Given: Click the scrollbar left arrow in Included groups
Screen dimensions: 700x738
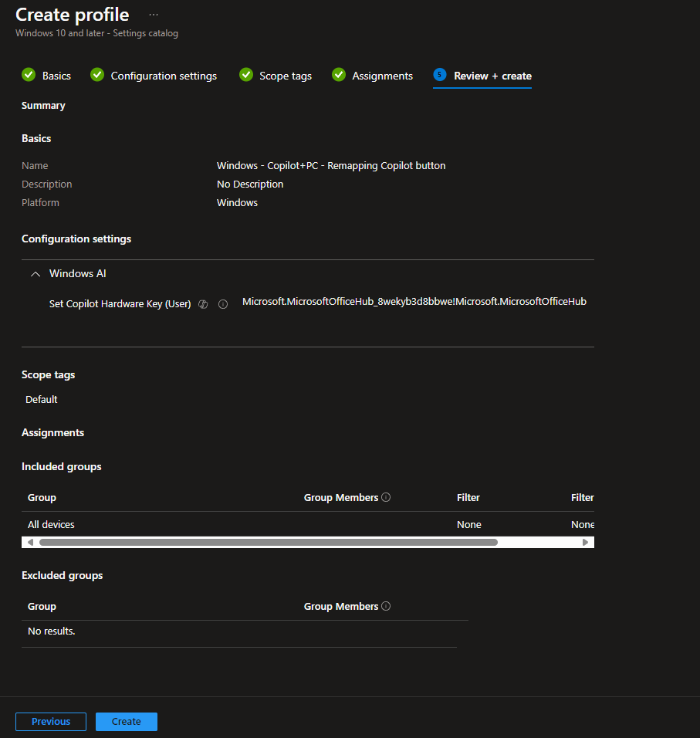Looking at the screenshot, I should pos(30,542).
